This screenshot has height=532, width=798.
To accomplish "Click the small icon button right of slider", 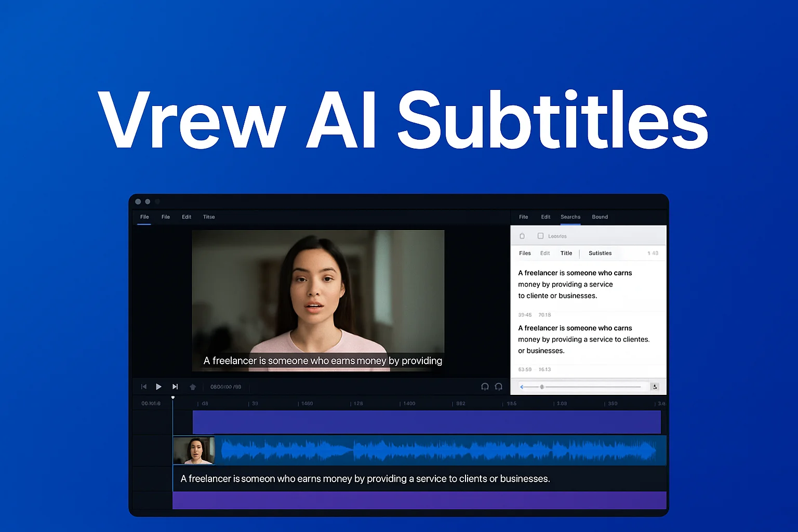I will (655, 387).
